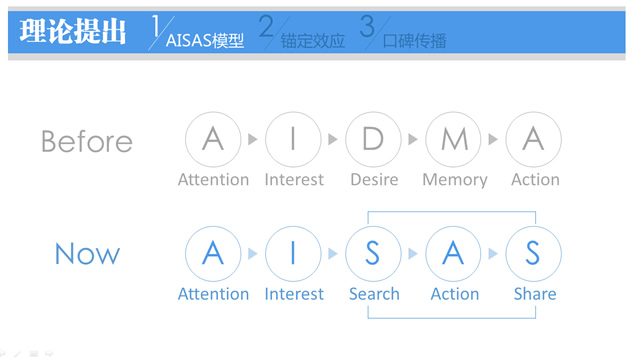Click the blue 'S' Share circle
The width and height of the screenshot is (635, 361).
click(533, 254)
